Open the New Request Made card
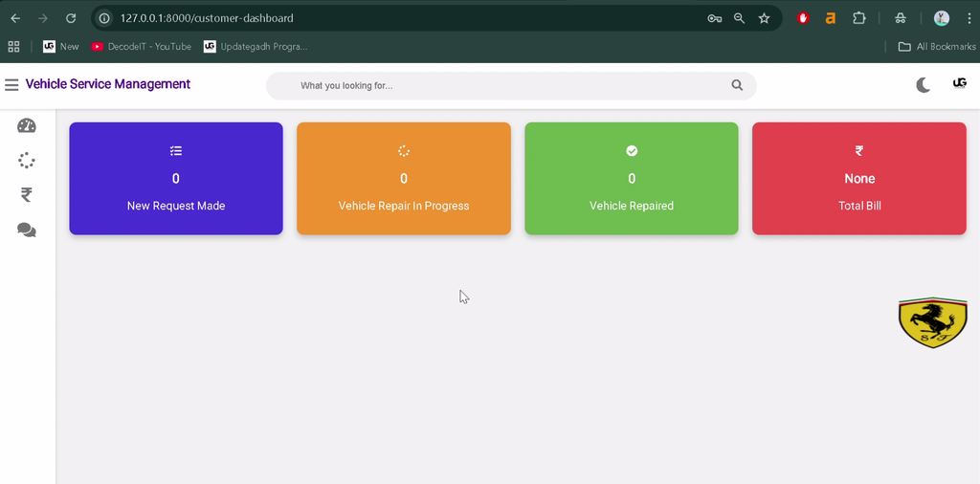The width and height of the screenshot is (980, 484). 176,179
